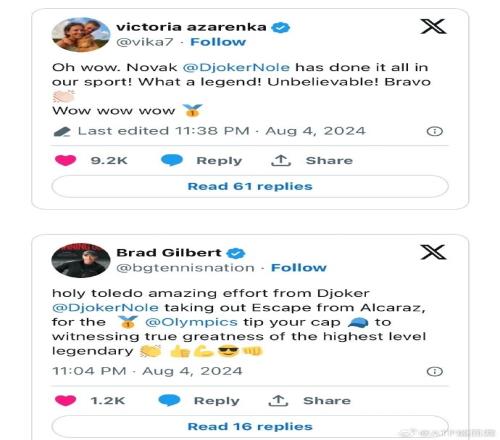Screen dimensions: 500x440
Task: Open Victoria Azarenka's profile picture
Action: [81, 35]
